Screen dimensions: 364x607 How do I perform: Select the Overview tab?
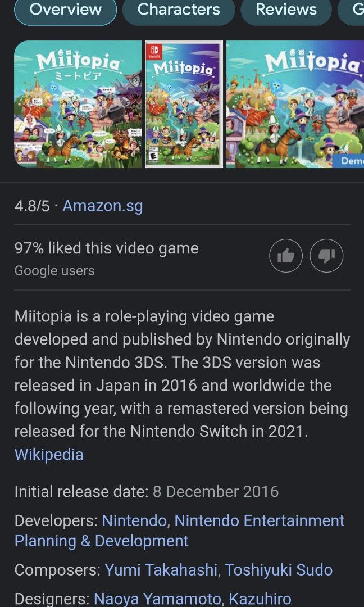click(65, 10)
